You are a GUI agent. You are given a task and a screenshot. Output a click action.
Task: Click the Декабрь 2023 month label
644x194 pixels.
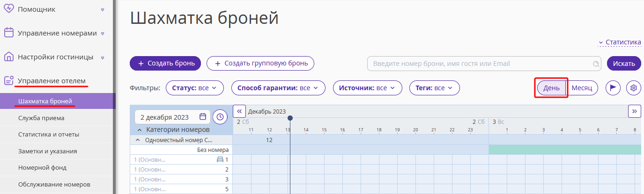[267, 111]
